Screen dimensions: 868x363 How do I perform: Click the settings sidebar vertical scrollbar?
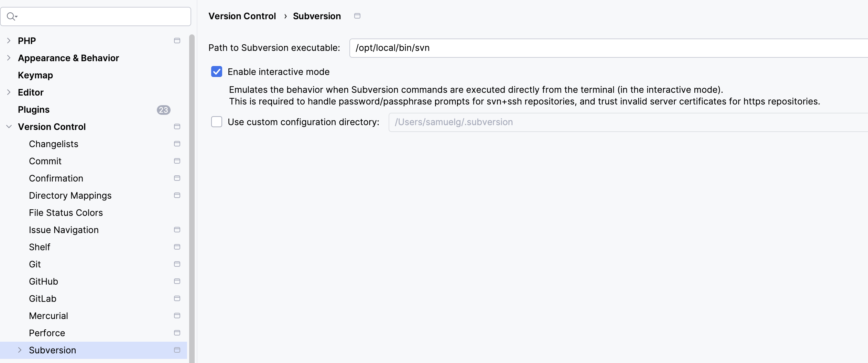click(x=192, y=199)
